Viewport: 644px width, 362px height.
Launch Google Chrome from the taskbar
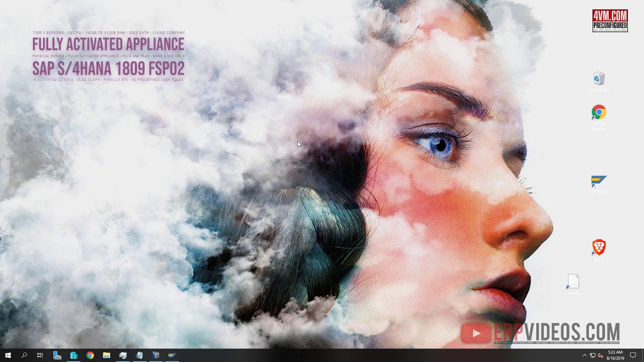coord(90,355)
